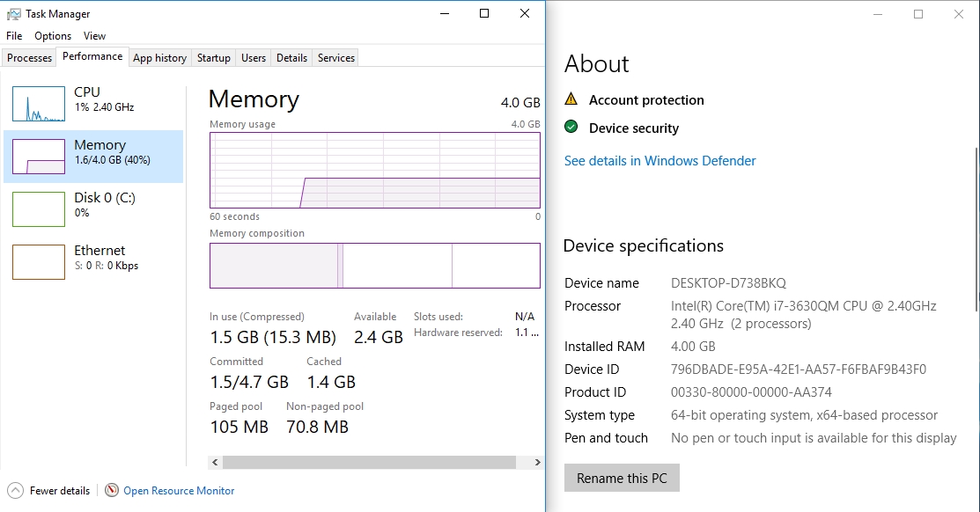The height and width of the screenshot is (512, 980).
Task: Click the right arrow of the horizontal scrollbar
Action: (x=537, y=461)
